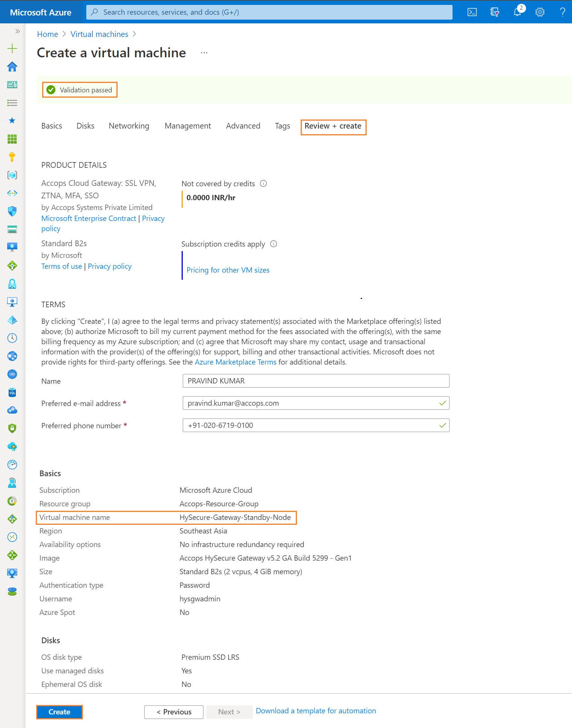Open the notifications bell icon
The image size is (572, 728).
coord(518,12)
